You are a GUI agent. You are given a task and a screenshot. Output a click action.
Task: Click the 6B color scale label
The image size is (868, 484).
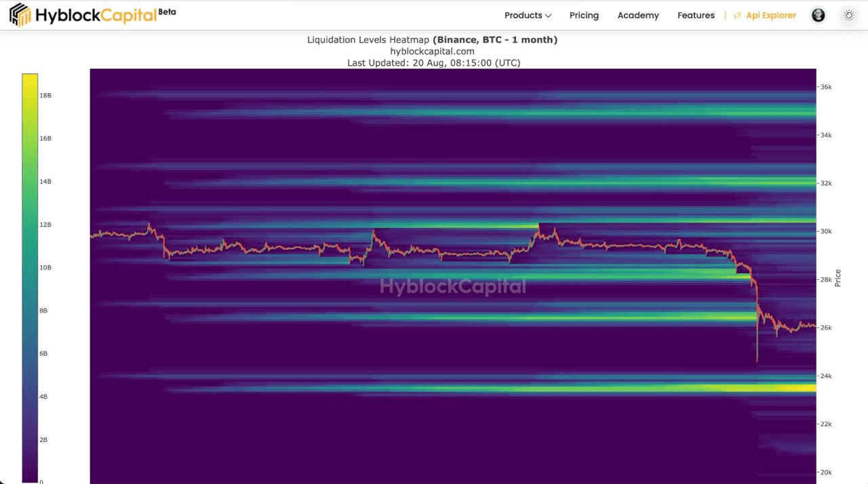click(44, 354)
